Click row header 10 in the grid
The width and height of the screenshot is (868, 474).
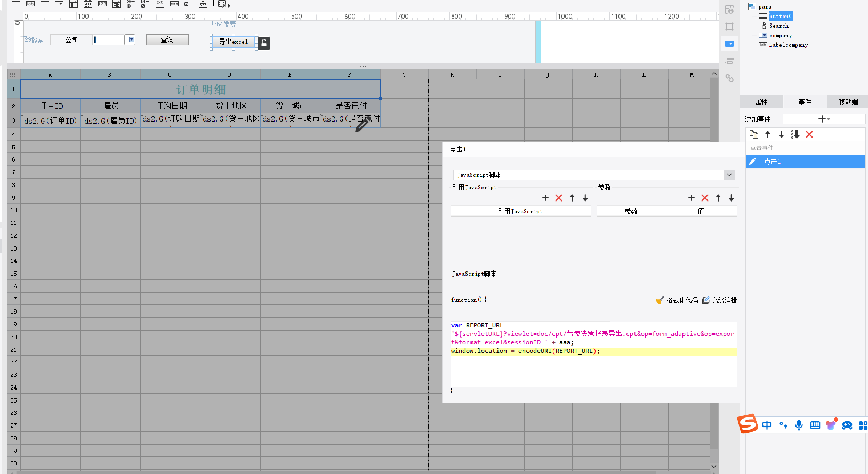click(13, 210)
